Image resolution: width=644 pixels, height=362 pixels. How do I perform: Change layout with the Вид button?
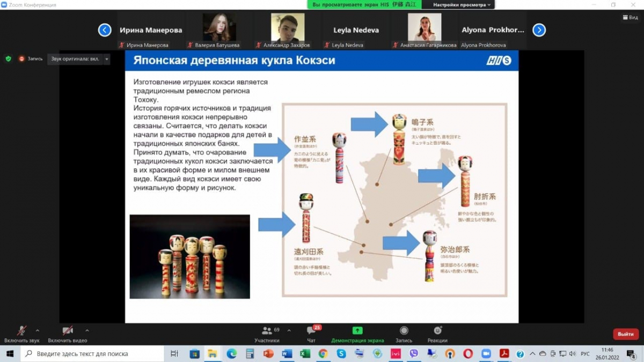click(631, 17)
